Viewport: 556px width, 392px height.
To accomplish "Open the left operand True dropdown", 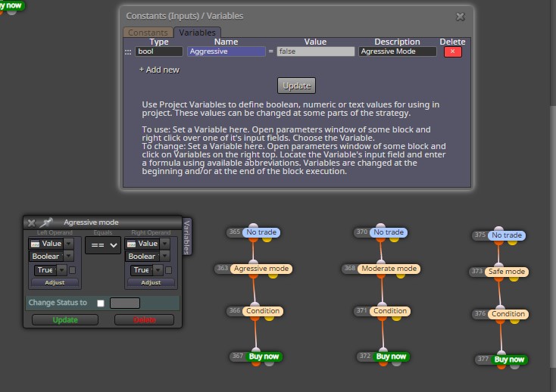I will (61, 270).
